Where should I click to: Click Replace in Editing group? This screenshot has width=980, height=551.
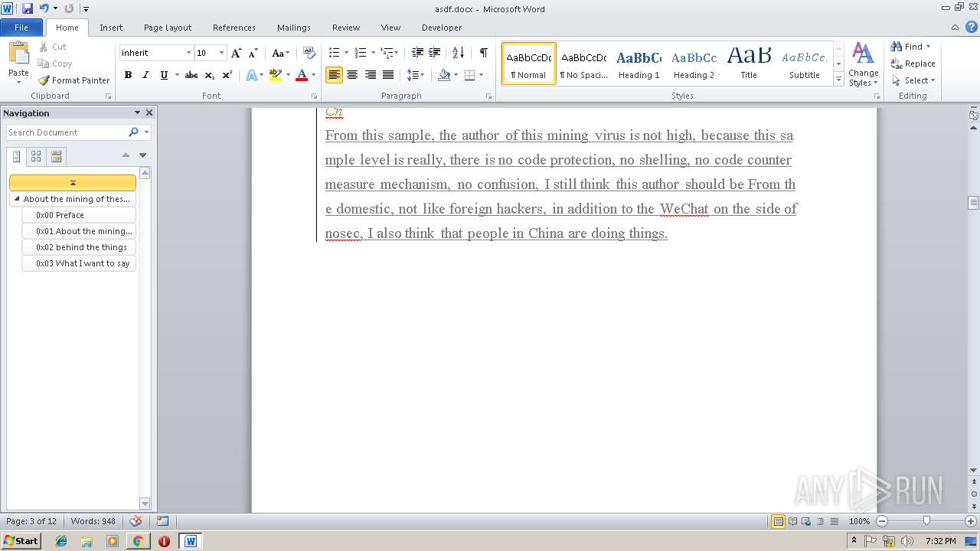[913, 64]
